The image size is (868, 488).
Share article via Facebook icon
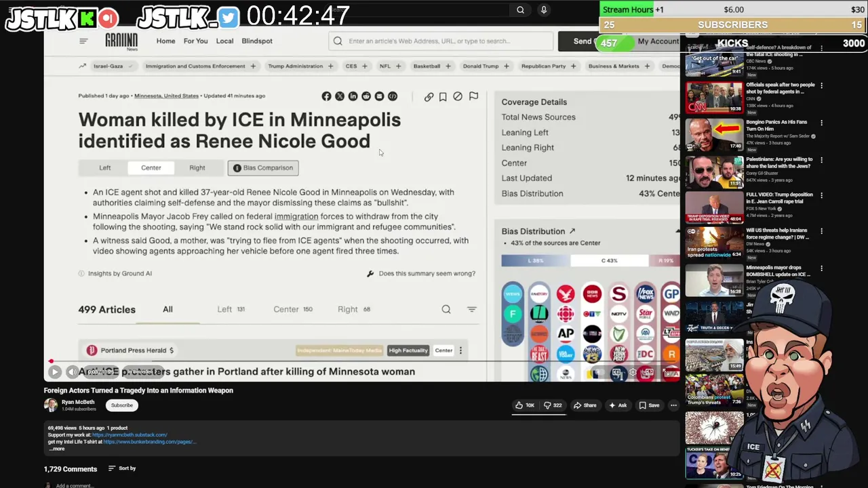[326, 96]
